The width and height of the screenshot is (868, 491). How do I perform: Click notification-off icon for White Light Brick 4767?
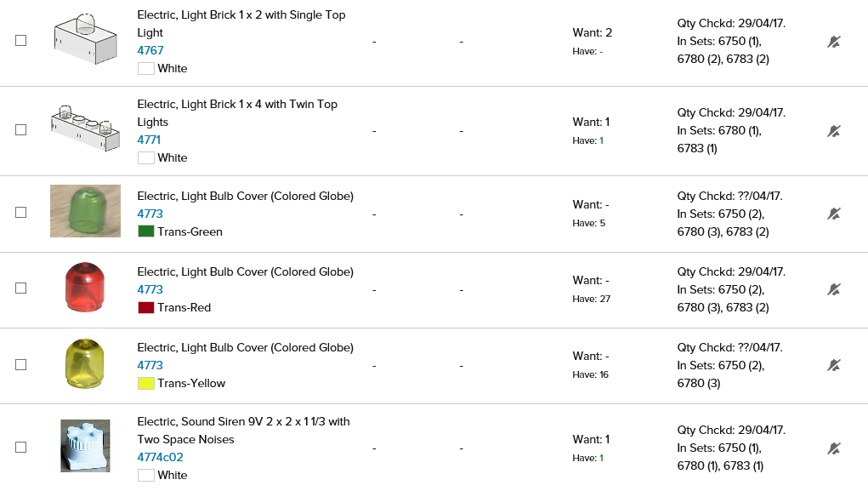[834, 42]
